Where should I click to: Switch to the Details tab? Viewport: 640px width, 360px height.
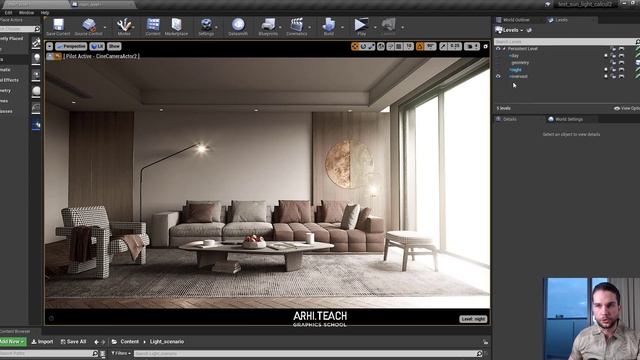[510, 119]
